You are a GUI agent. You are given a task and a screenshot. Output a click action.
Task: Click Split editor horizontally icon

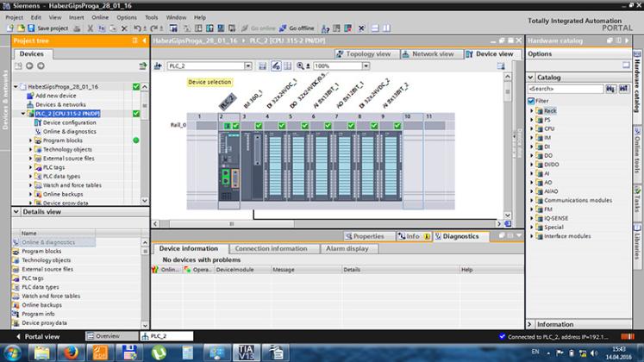click(375, 28)
